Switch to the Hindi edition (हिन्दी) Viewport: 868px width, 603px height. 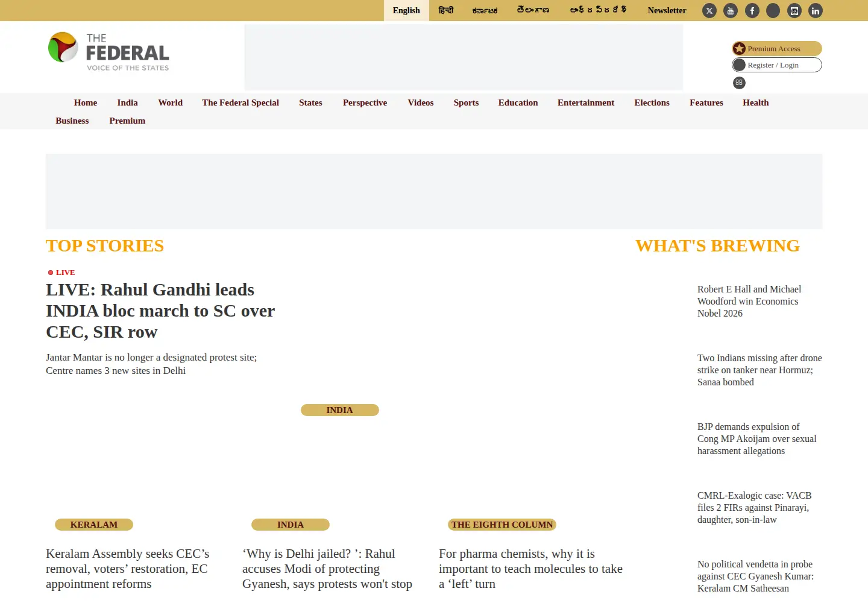pos(446,10)
